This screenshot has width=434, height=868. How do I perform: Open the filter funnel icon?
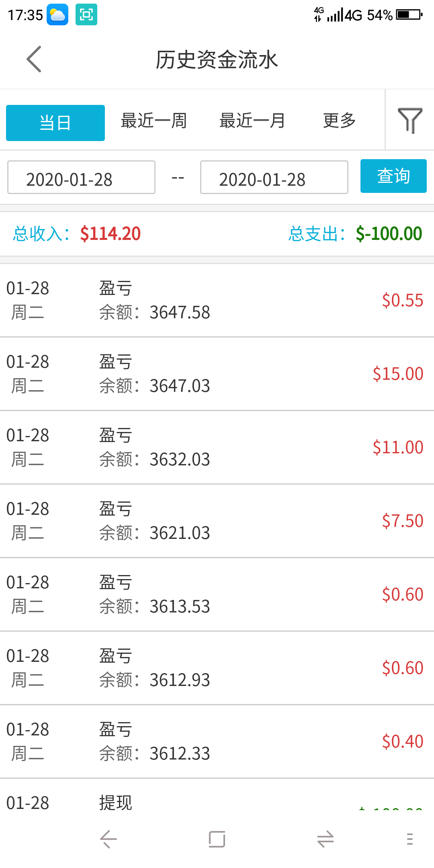(410, 120)
